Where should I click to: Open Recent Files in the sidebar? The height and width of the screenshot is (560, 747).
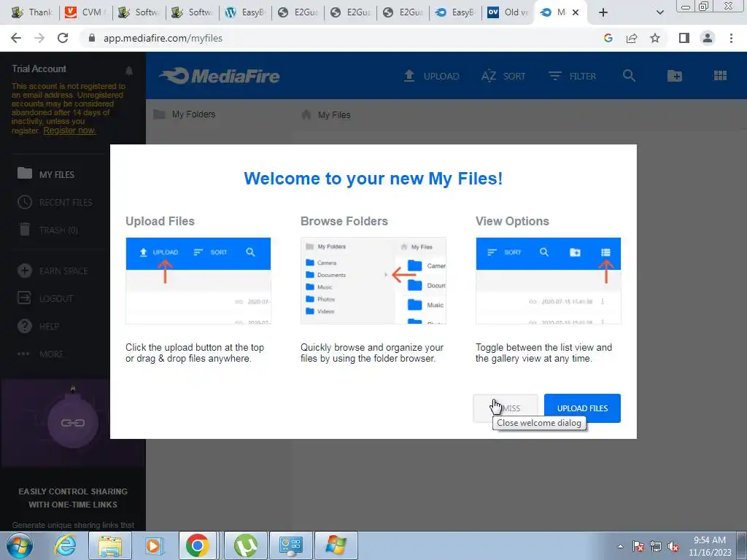(x=55, y=203)
